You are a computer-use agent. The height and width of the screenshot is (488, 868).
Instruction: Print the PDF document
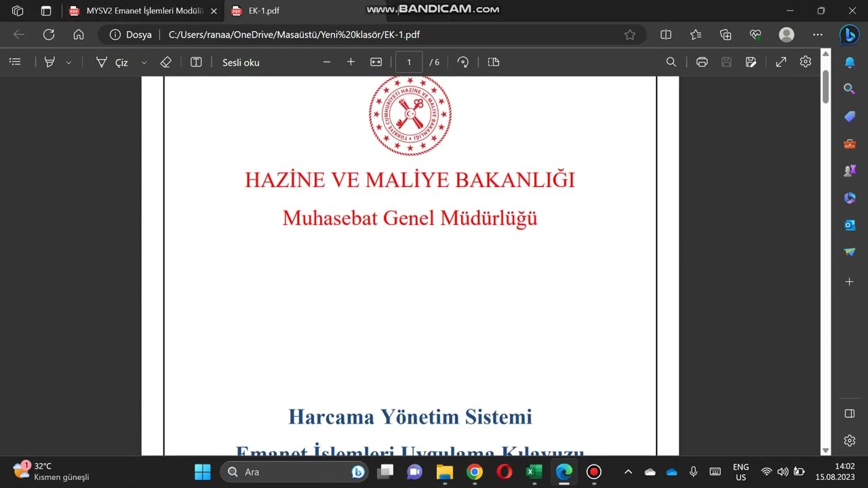pos(702,62)
